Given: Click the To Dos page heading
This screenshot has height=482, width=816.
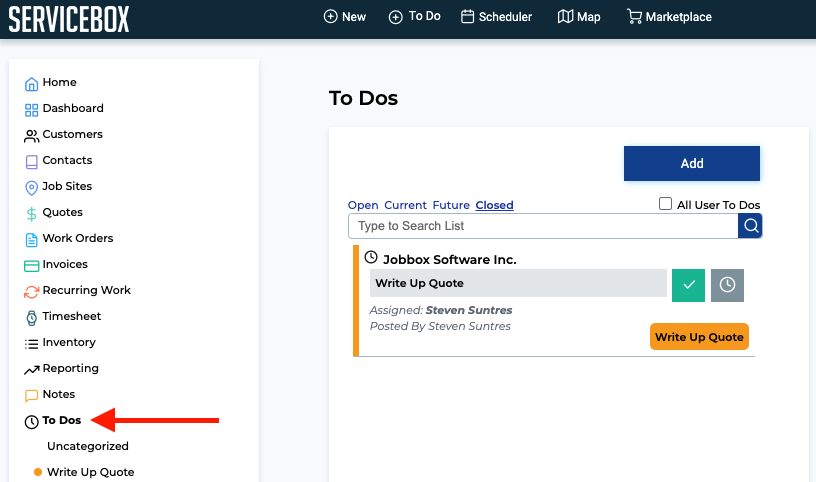Looking at the screenshot, I should pyautogui.click(x=363, y=98).
